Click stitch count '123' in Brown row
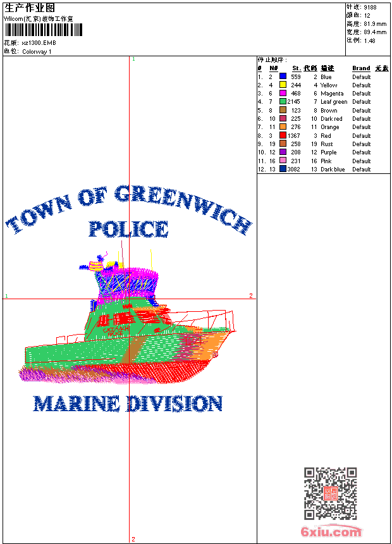Screen dimensions: 392x544 tap(296, 110)
